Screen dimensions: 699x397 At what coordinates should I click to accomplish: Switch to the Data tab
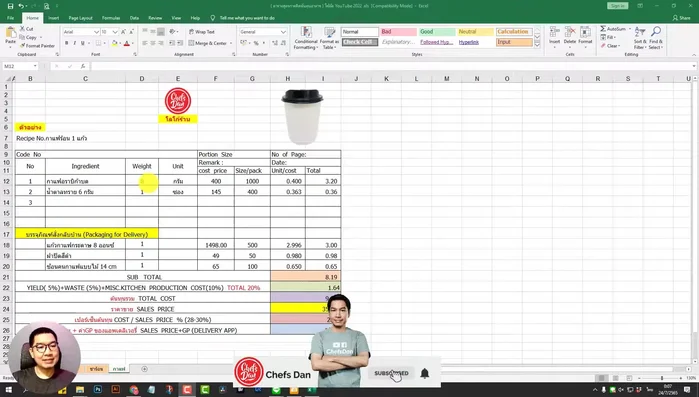pos(134,18)
